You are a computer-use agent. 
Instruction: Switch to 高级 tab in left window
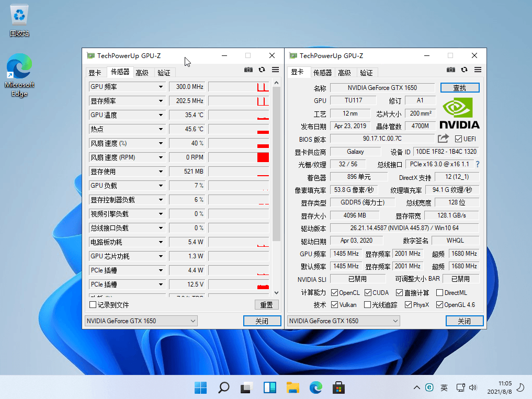(x=142, y=73)
